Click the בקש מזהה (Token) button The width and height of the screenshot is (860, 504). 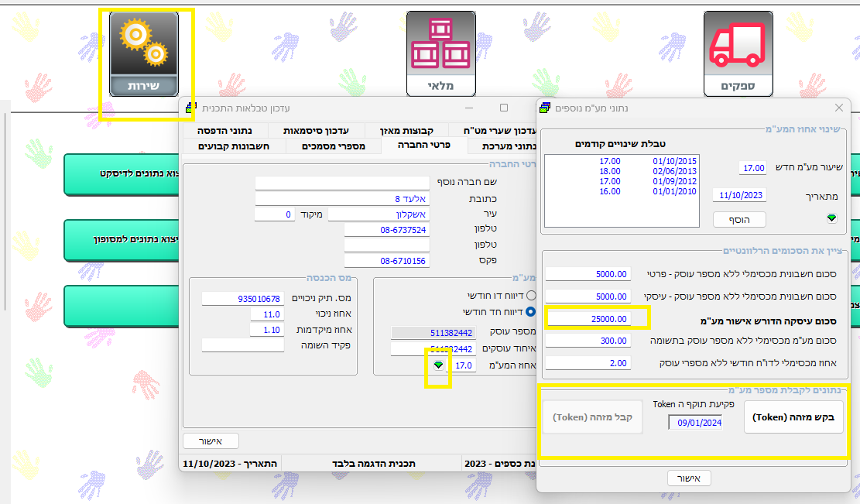(793, 417)
